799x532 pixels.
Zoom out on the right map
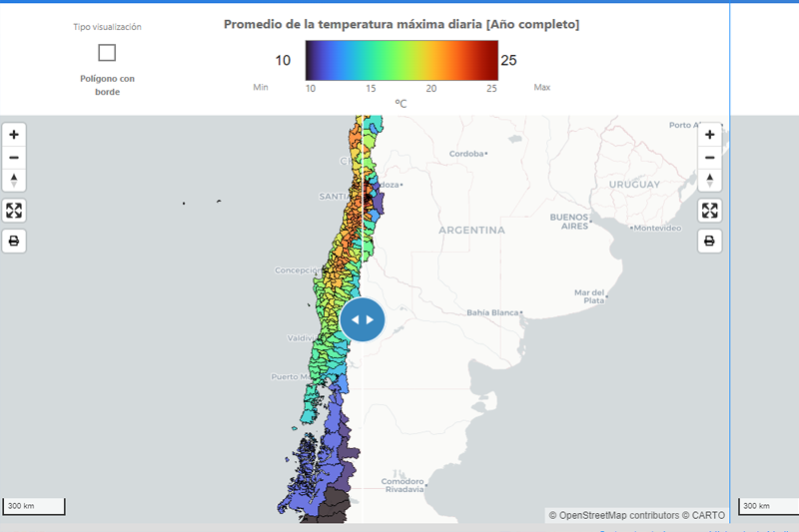pos(709,158)
